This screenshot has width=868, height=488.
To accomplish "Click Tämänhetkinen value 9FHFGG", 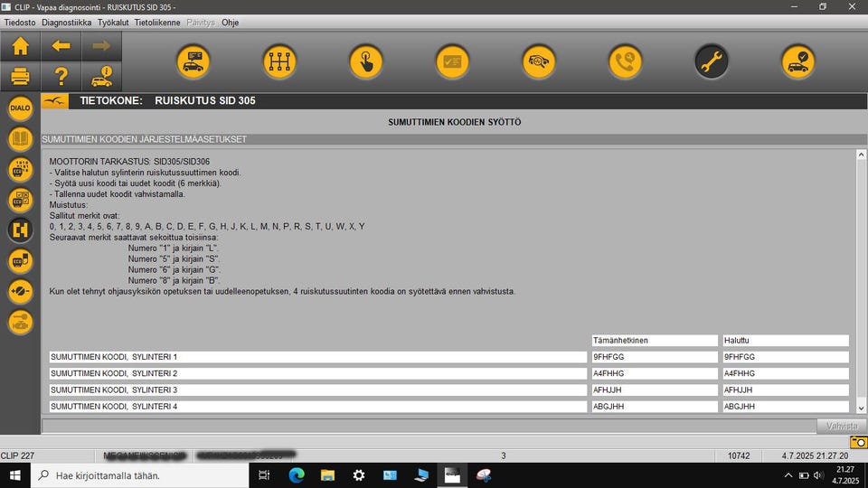I will coord(655,357).
